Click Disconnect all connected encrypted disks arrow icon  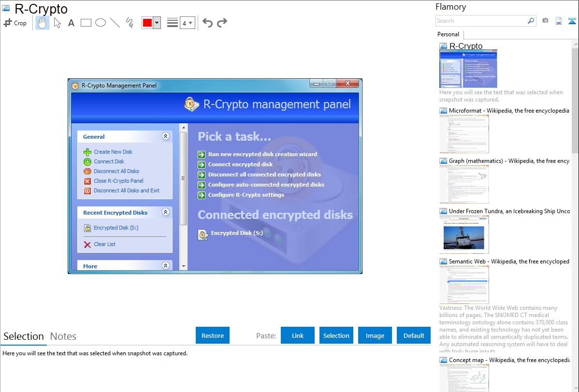pyautogui.click(x=202, y=175)
